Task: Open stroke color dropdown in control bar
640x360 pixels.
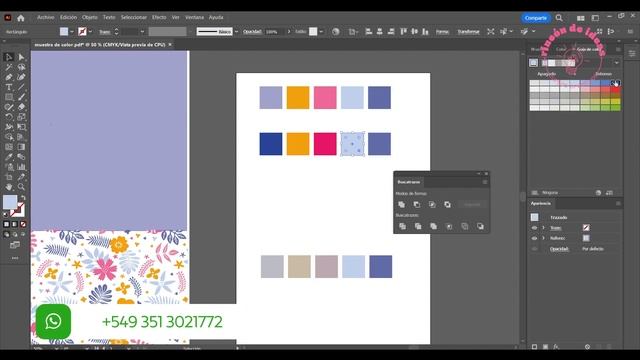Action: (90, 31)
